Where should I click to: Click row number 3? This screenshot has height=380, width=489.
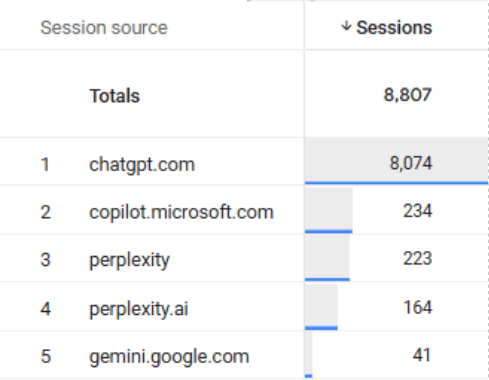pyautogui.click(x=45, y=260)
